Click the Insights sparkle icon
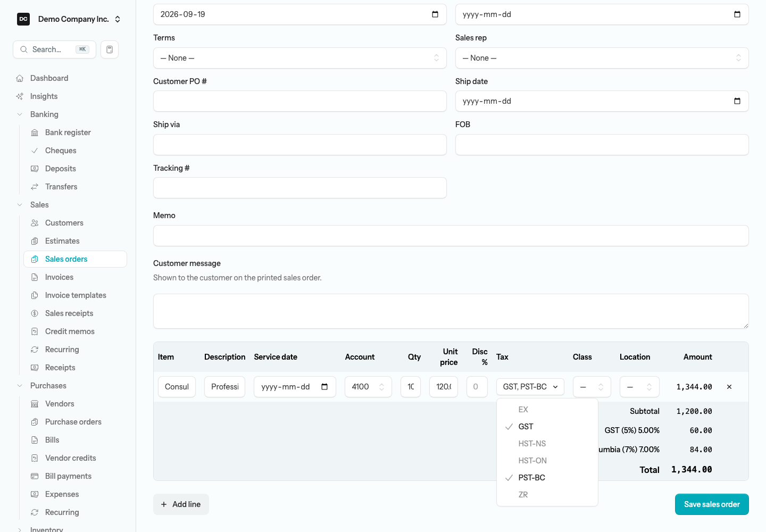Image resolution: width=766 pixels, height=532 pixels. tap(20, 96)
